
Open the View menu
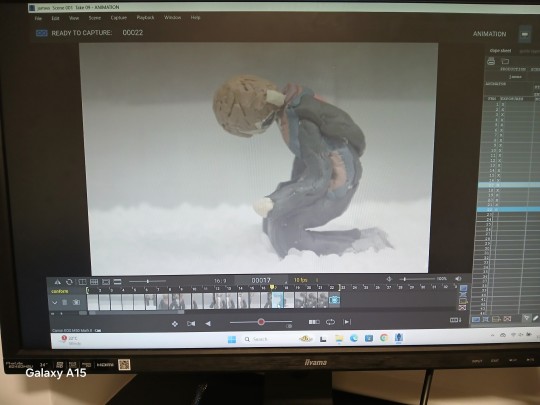pos(74,18)
